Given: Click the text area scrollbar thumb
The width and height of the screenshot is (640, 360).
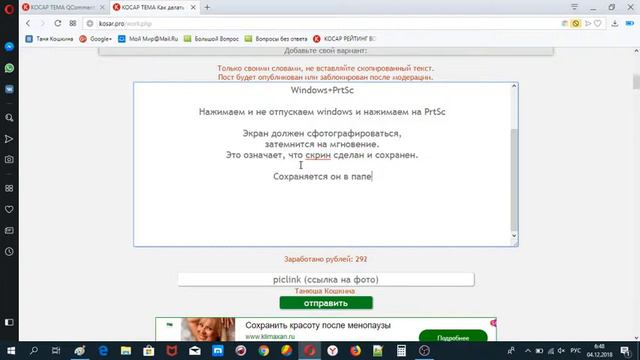Looking at the screenshot, I should click(x=514, y=180).
